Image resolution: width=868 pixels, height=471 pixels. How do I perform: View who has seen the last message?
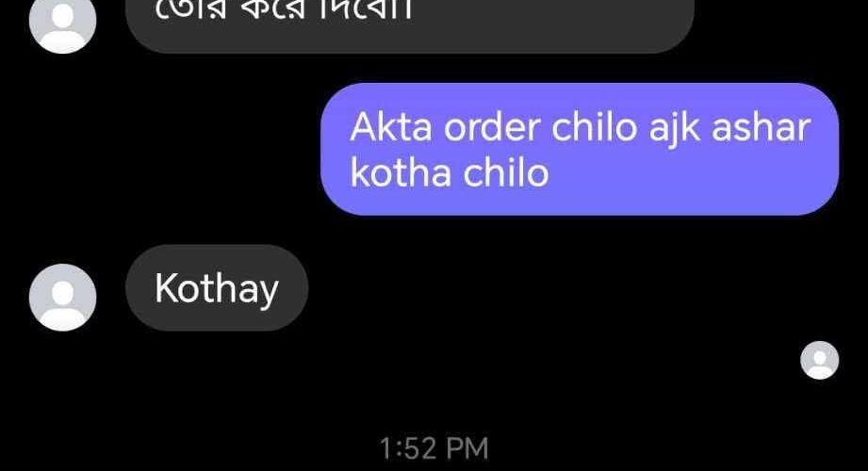click(819, 360)
